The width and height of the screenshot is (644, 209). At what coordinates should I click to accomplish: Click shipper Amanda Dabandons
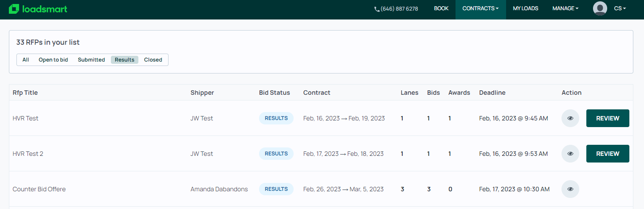click(x=219, y=189)
